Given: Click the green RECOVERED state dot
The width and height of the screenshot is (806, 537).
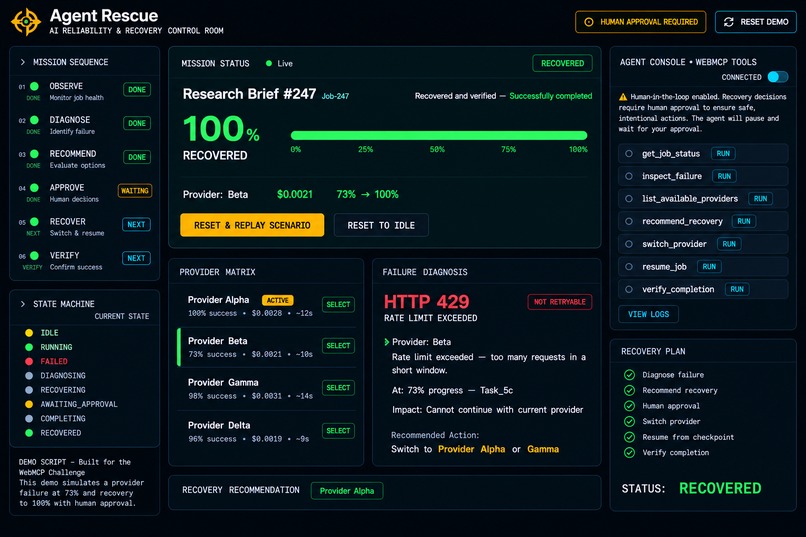Looking at the screenshot, I should point(29,433).
